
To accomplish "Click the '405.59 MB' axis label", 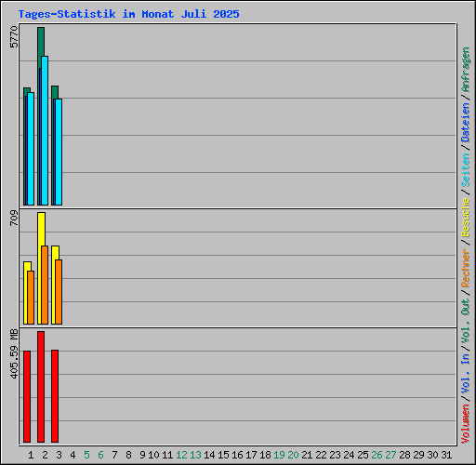I will pyautogui.click(x=14, y=354).
